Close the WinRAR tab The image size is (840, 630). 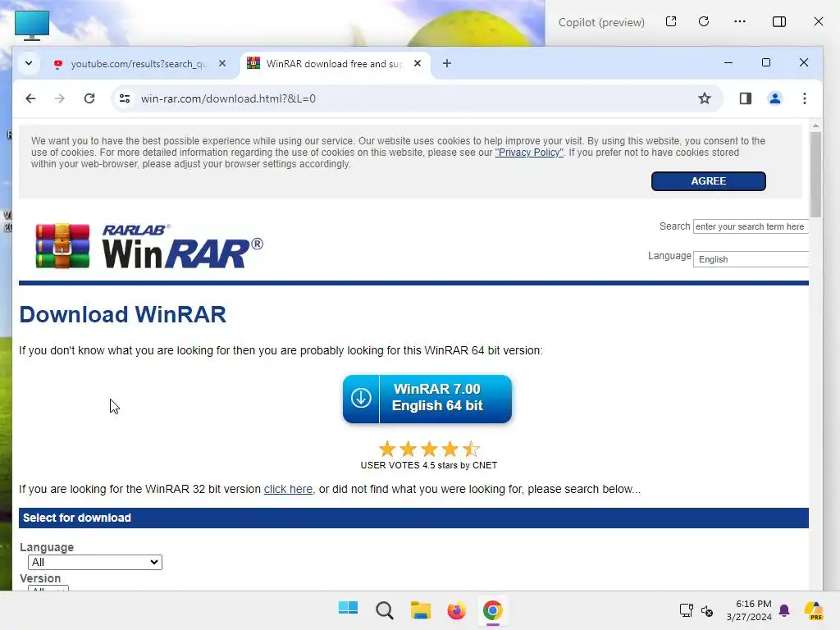click(x=418, y=64)
